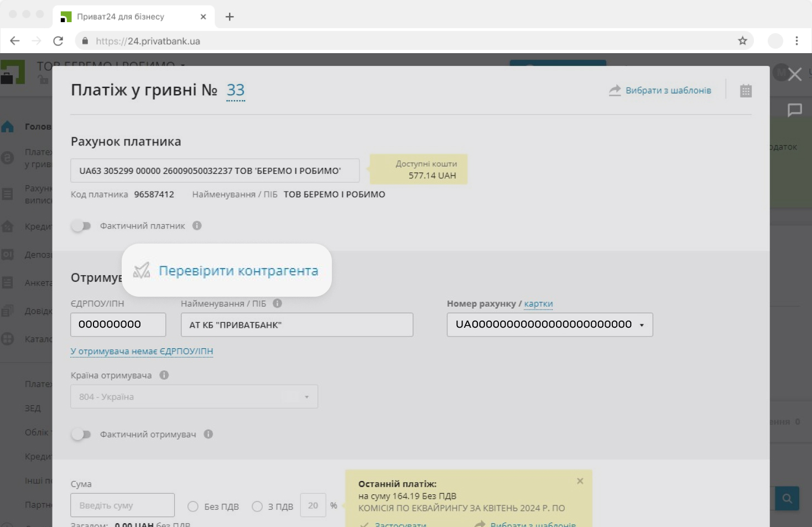Viewport: 812px width, 527px height.
Task: Click the blue search magnifier button
Action: pos(786,498)
